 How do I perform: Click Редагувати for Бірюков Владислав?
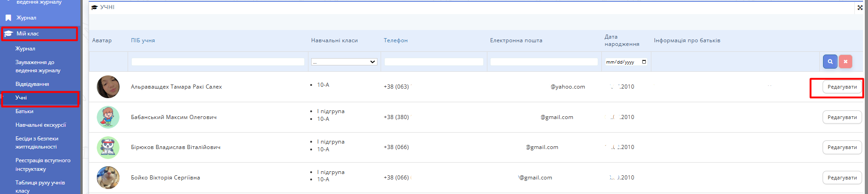[x=842, y=147]
